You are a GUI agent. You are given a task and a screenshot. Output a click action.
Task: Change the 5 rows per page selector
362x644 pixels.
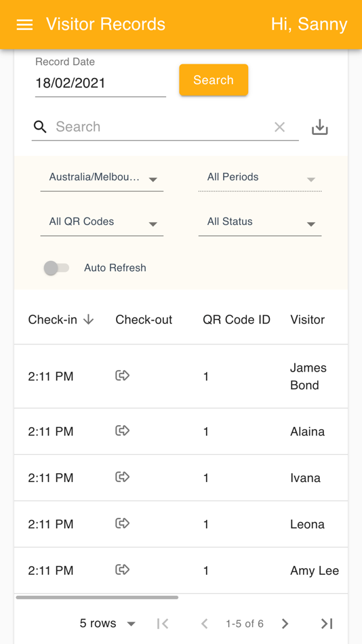click(x=108, y=624)
